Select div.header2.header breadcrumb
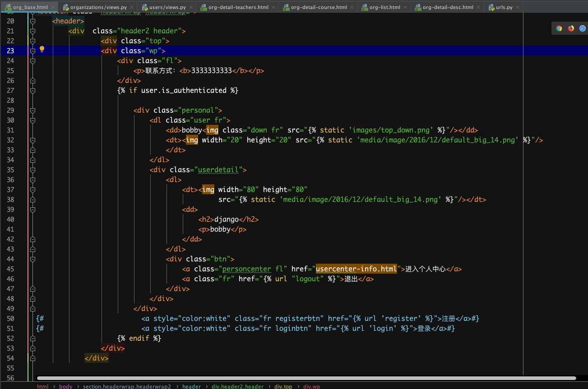 point(237,386)
